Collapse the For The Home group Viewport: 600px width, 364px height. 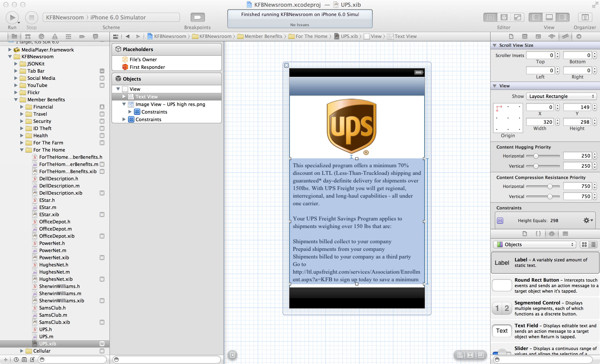22,150
